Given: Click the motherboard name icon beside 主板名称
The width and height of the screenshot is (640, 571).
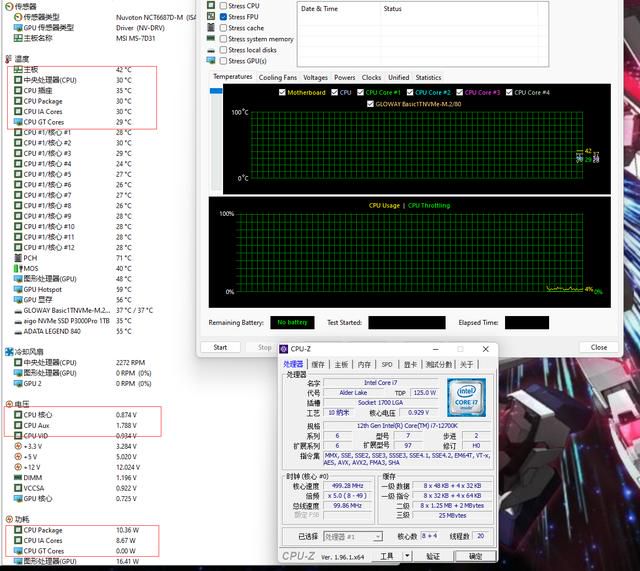Looking at the screenshot, I should coord(18,38).
